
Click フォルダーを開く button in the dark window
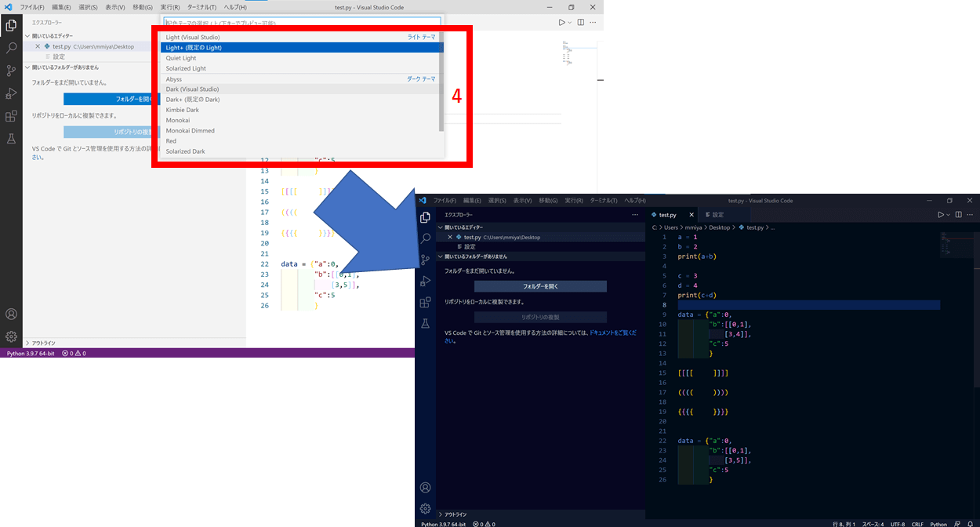coord(540,286)
